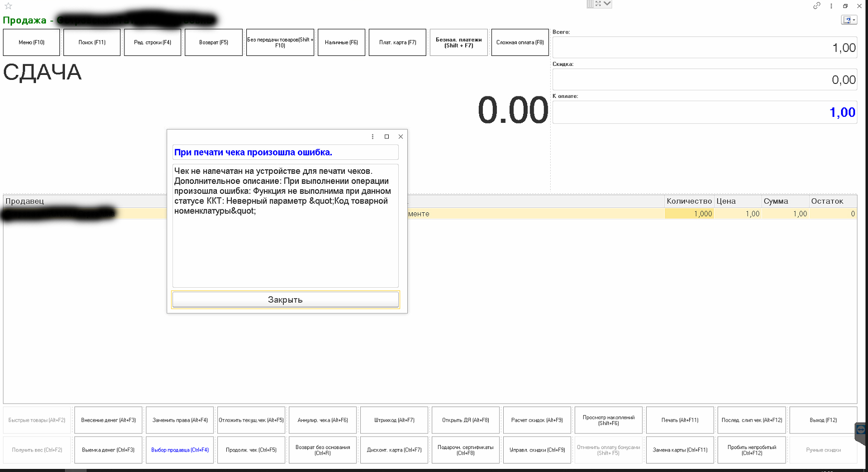Click Послед. слип чек (Alt+F12)
The width and height of the screenshot is (868, 472).
pos(752,420)
